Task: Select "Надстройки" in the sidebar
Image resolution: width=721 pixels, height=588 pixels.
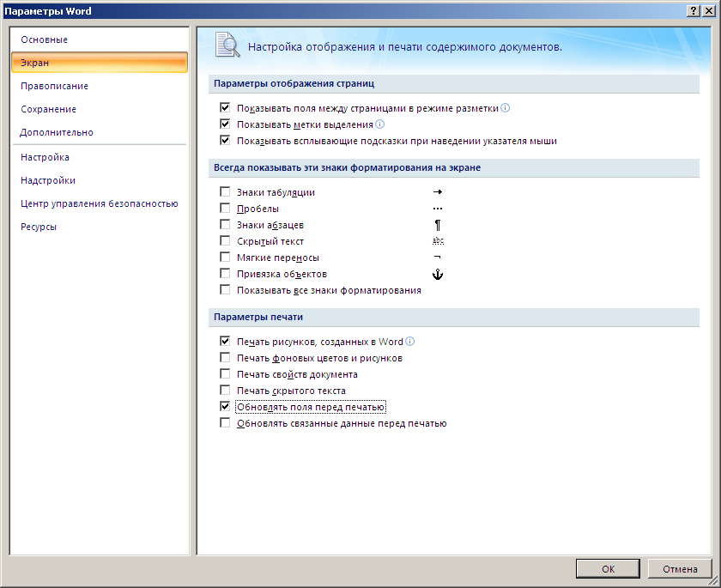Action: coord(100,180)
